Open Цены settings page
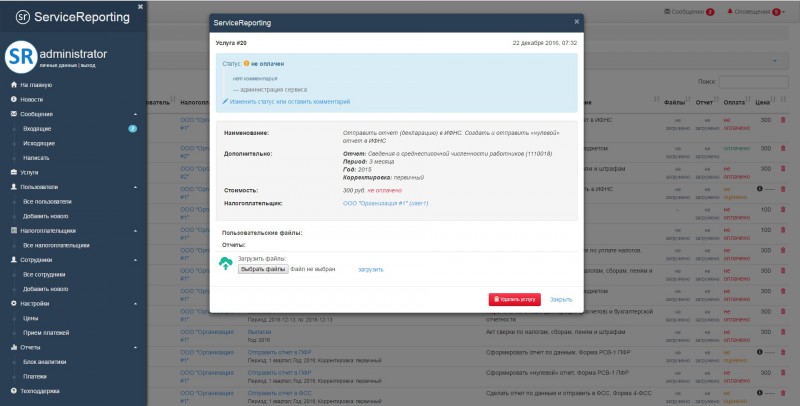The image size is (800, 406). [x=31, y=318]
